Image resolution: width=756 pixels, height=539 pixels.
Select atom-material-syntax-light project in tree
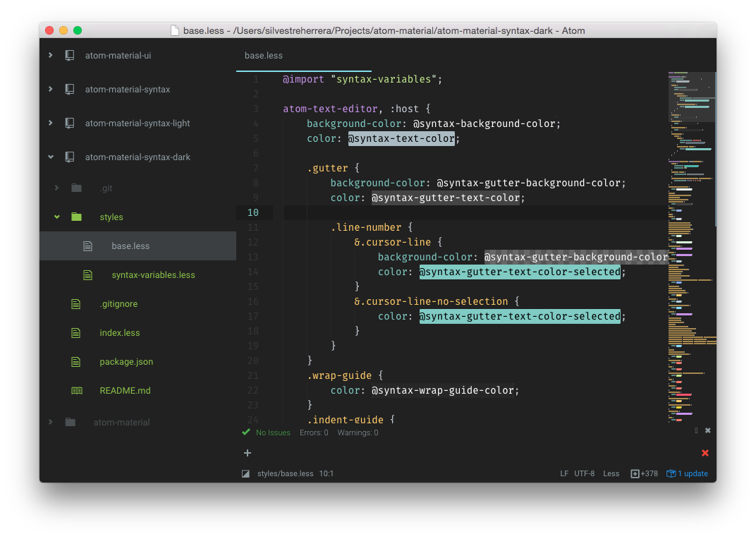pyautogui.click(x=138, y=123)
